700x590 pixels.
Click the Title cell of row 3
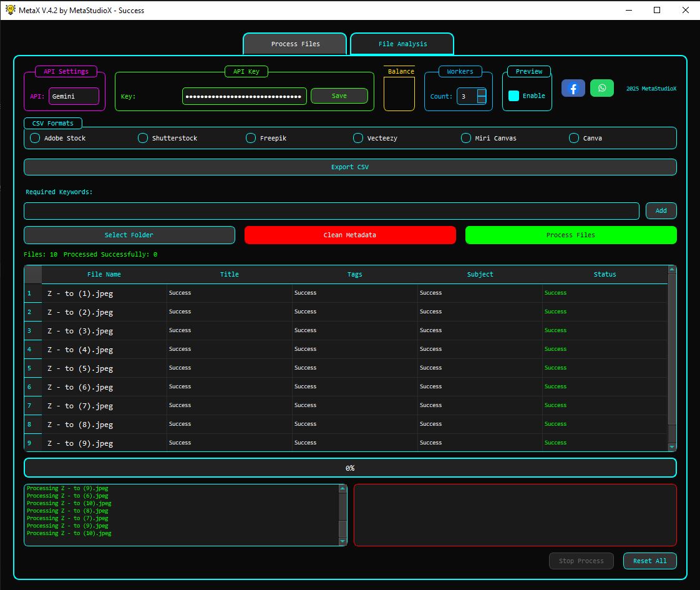(x=230, y=330)
